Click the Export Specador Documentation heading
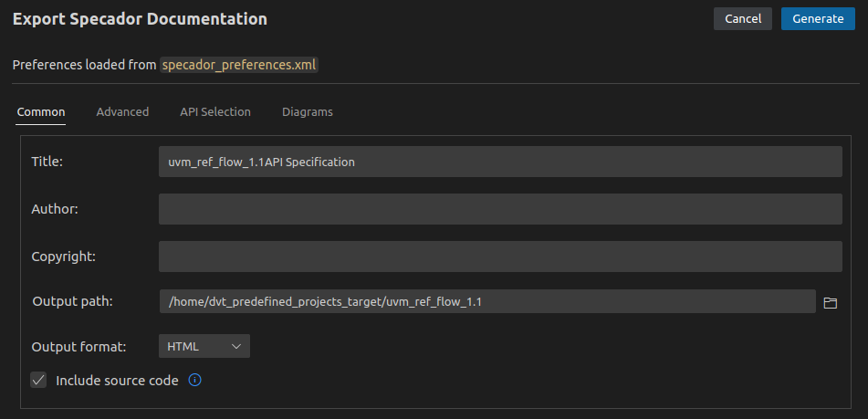This screenshot has width=868, height=419. tap(140, 19)
